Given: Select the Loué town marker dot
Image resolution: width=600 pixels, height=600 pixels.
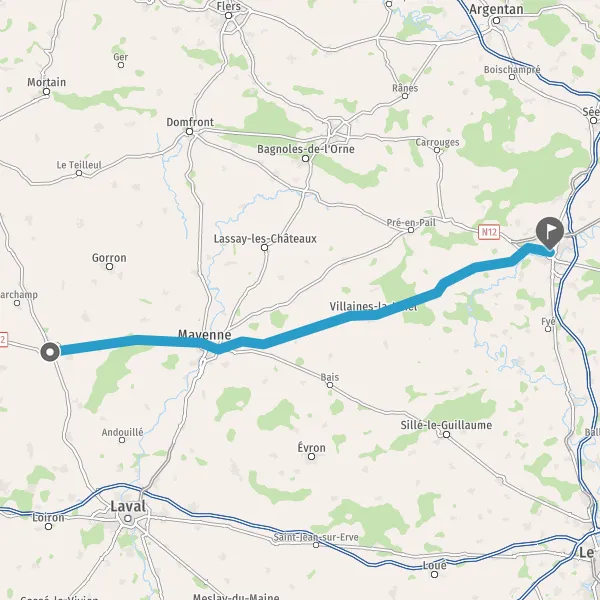Looking at the screenshot, I should coord(434,574).
